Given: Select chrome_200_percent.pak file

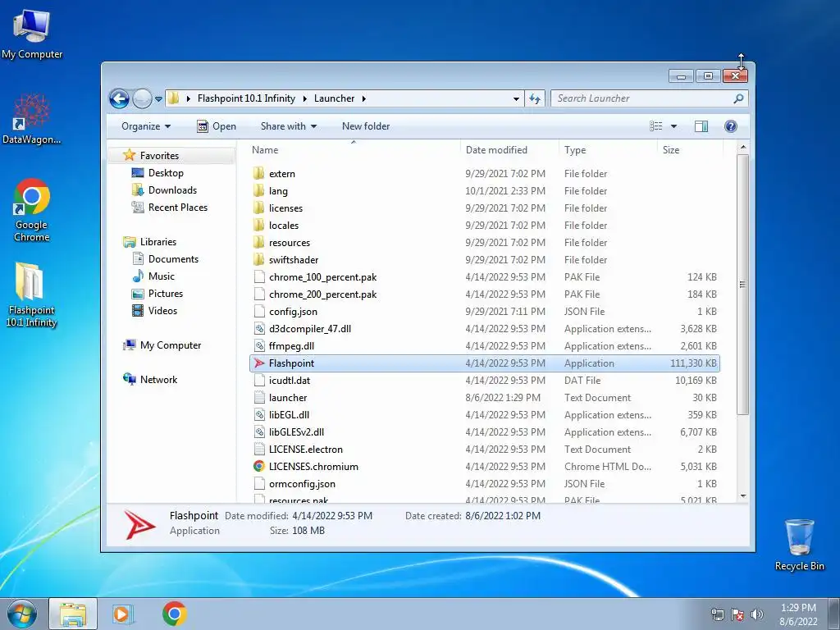Looking at the screenshot, I should point(322,294).
